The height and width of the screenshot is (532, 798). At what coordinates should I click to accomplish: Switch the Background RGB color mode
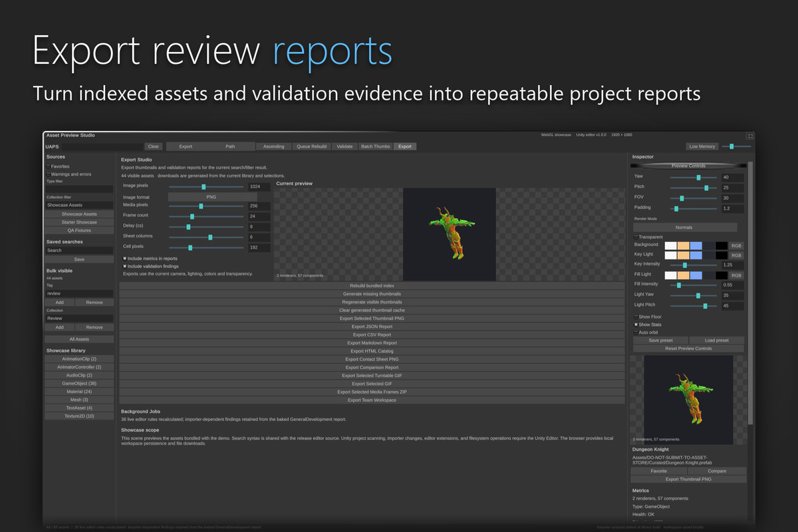coord(737,245)
